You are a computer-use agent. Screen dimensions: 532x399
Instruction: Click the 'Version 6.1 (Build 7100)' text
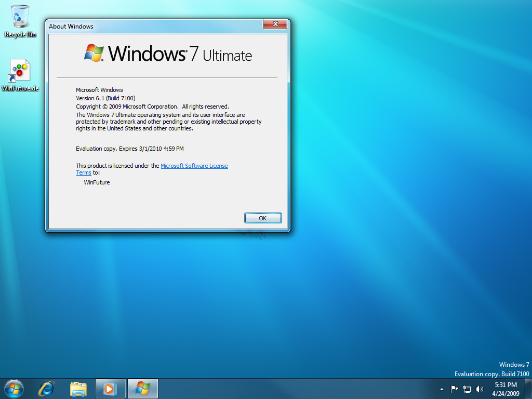(105, 98)
